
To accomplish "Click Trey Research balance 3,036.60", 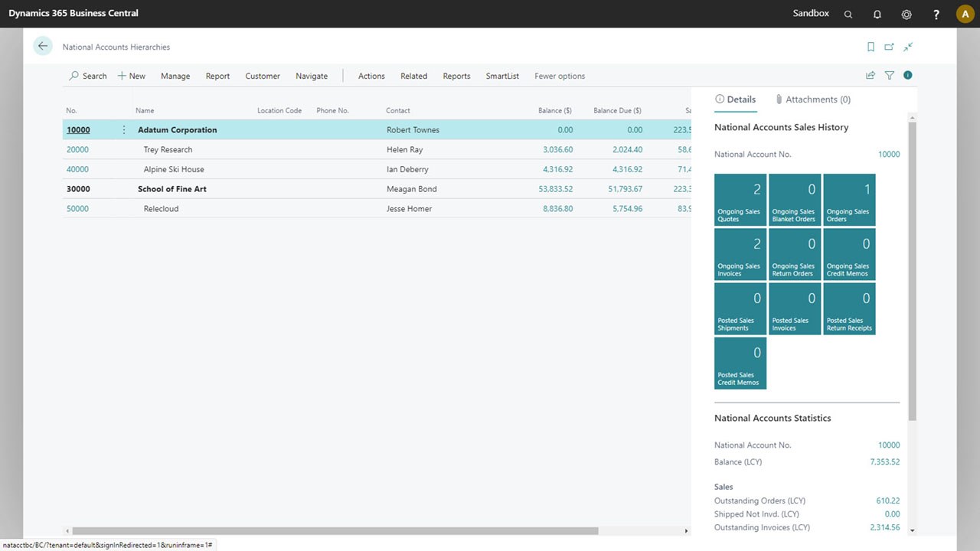I will pyautogui.click(x=557, y=150).
